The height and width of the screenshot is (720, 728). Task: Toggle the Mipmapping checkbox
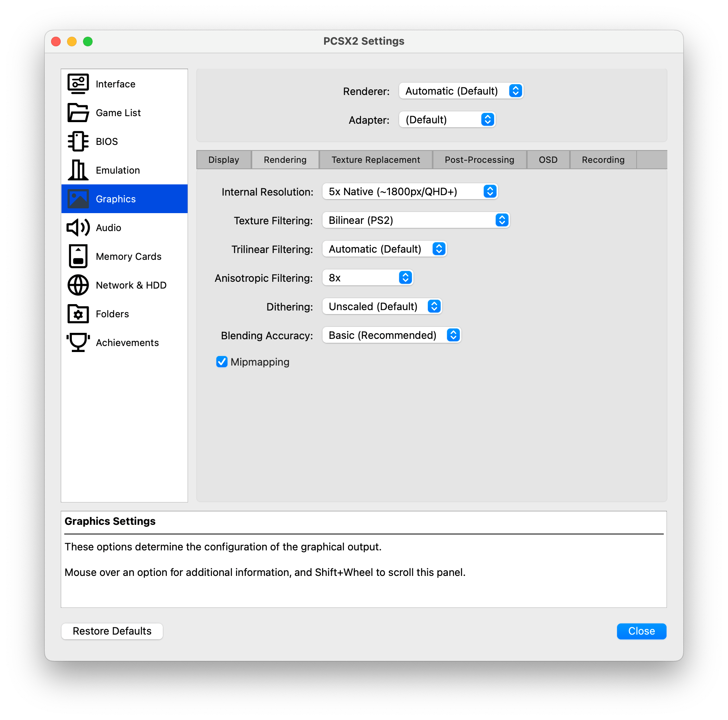[x=222, y=362]
